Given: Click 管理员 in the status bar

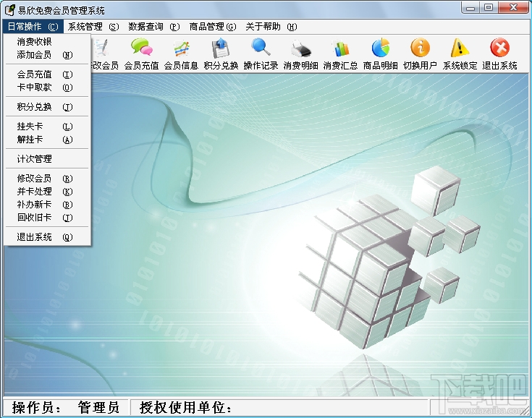Looking at the screenshot, I should [x=98, y=407].
